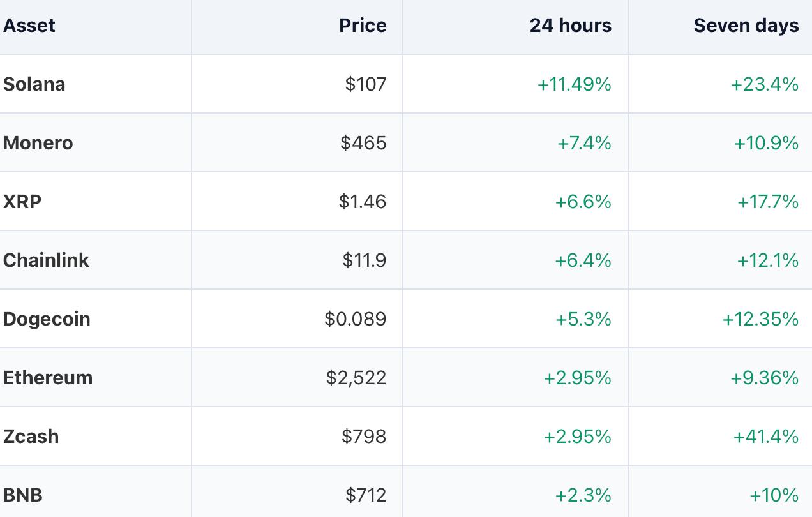Select the XRP asset name
The width and height of the screenshot is (812, 517).
[22, 202]
